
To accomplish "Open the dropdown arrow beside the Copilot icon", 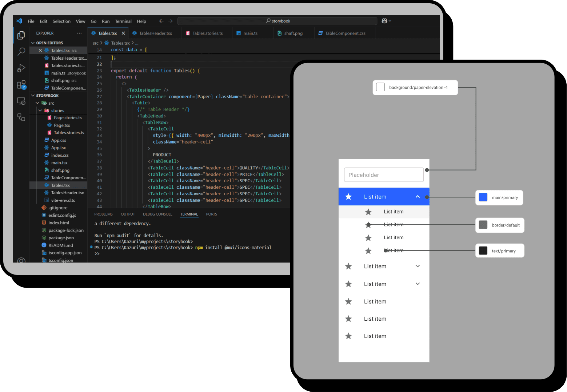I will 390,21.
